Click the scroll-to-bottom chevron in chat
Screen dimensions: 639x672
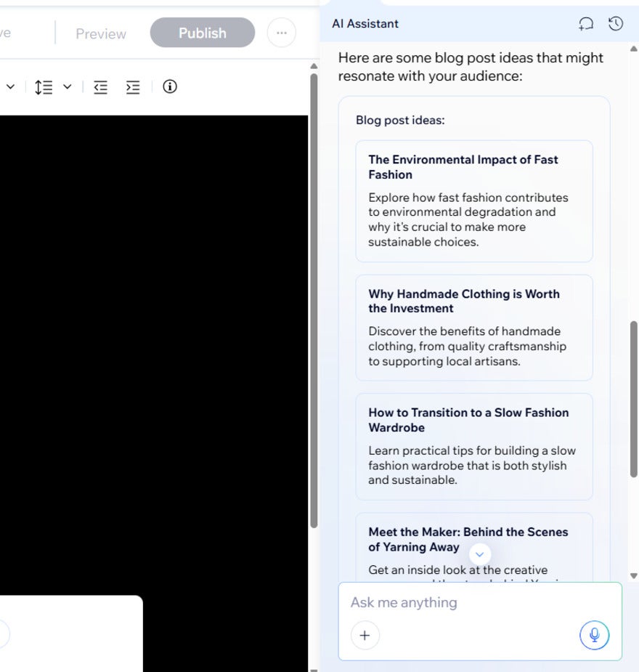479,554
